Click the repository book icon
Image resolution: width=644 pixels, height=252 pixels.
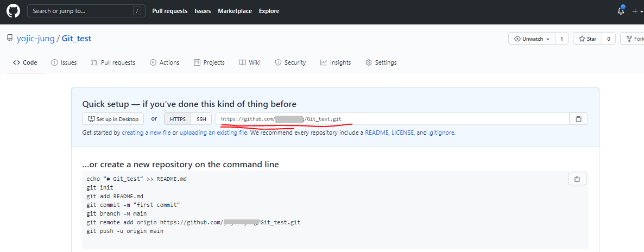[x=10, y=39]
